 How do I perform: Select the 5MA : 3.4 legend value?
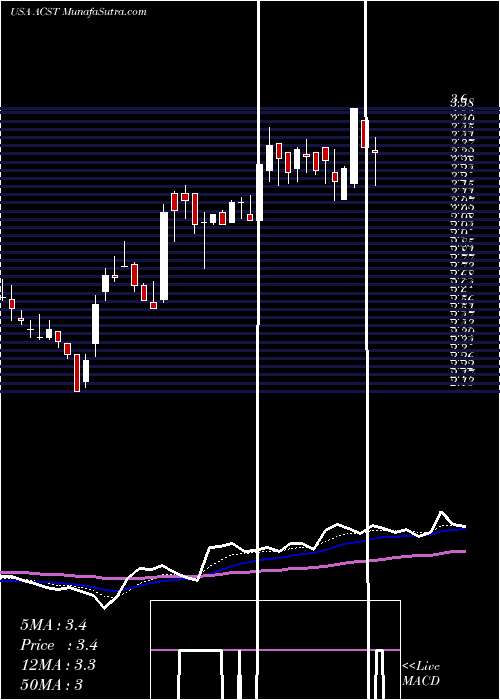point(53,625)
